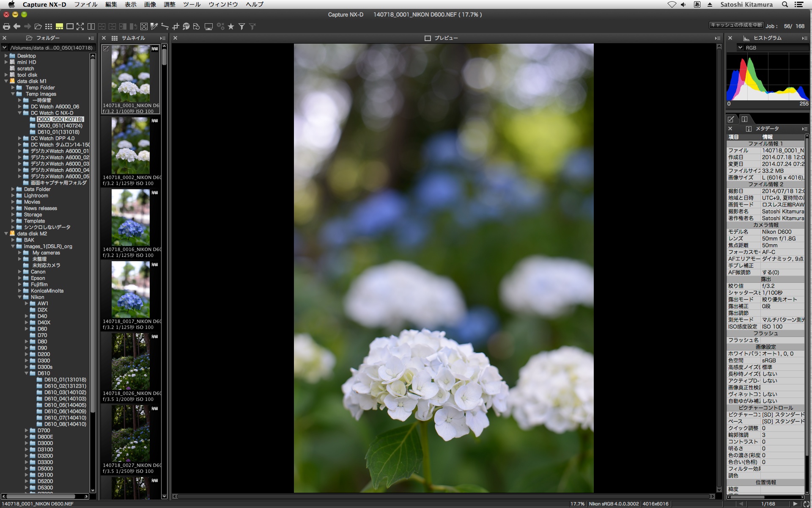Click the star rating icon
Screen dimensions: 812x508
coord(231,26)
